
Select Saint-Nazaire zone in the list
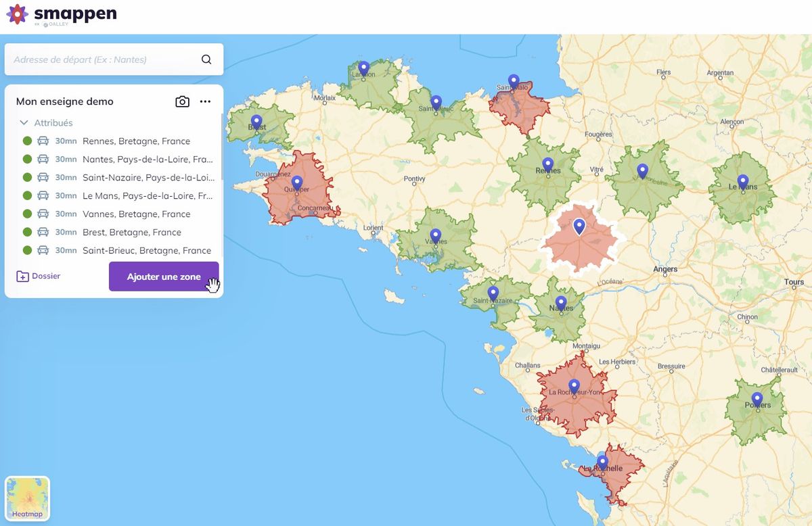(148, 178)
